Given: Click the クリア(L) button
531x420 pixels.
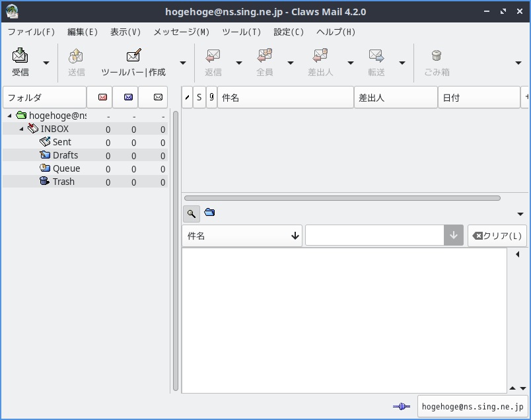Looking at the screenshot, I should (497, 236).
